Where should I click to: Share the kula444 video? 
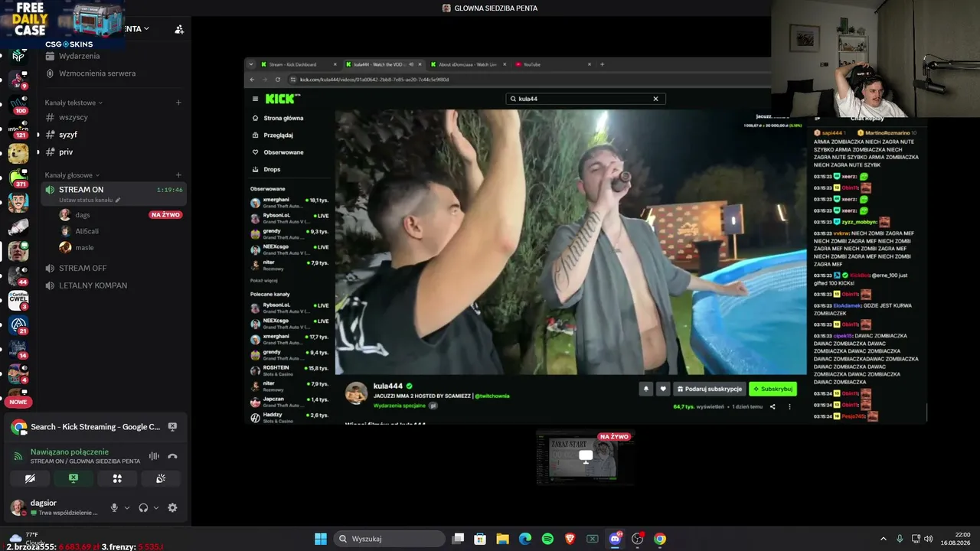coord(773,407)
